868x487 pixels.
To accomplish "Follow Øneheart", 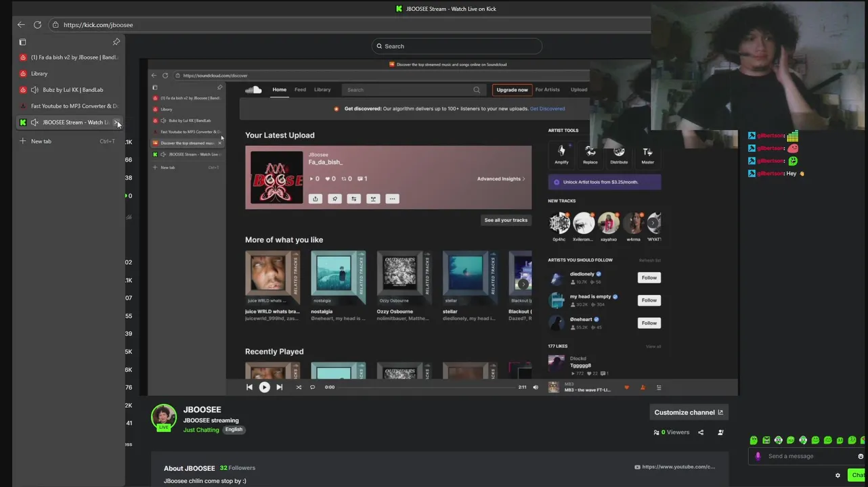I will 649,323.
